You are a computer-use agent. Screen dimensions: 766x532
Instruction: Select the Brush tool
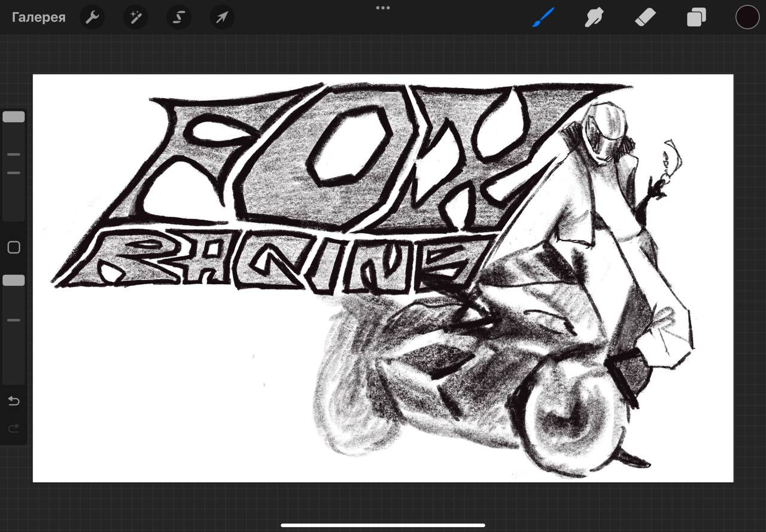[x=543, y=17]
